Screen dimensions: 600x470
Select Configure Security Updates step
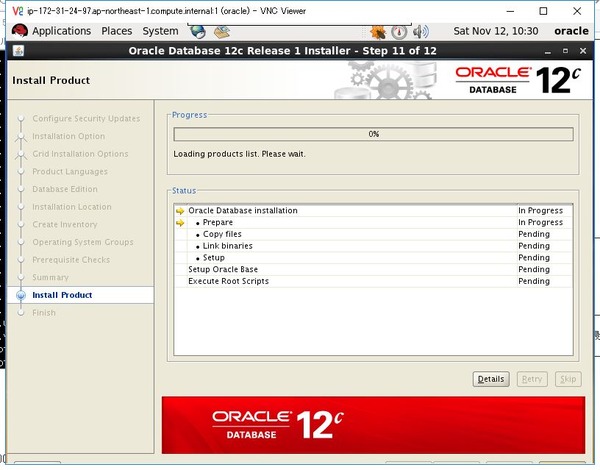(86, 119)
